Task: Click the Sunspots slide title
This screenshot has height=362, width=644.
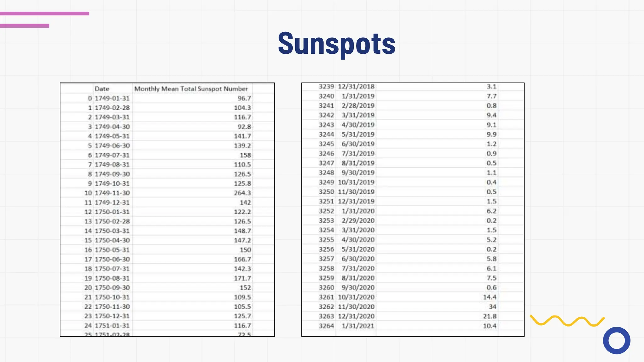Action: pyautogui.click(x=337, y=44)
